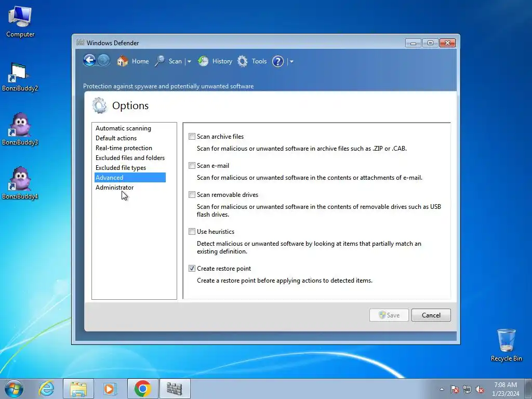Viewport: 532px width, 399px height.
Task: Open Google Chrome from taskbar
Action: tap(142, 389)
